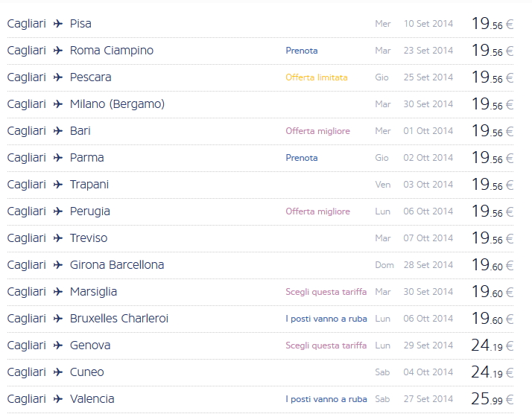Click Prenota for the Roma Ciampino flight
This screenshot has height=414, width=532.
pyautogui.click(x=302, y=51)
